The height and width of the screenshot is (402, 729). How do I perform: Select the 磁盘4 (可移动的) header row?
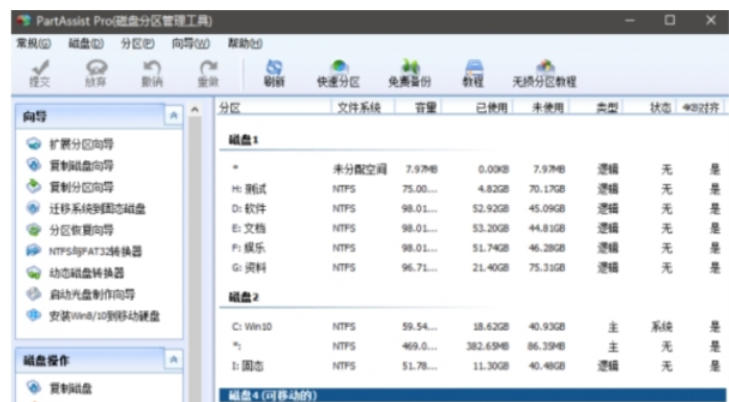(472, 395)
